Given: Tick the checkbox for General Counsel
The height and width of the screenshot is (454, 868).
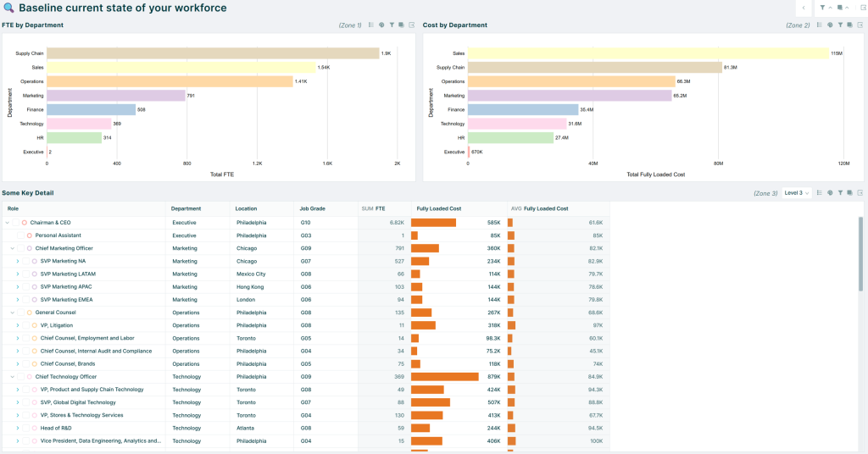Looking at the screenshot, I should pos(20,313).
